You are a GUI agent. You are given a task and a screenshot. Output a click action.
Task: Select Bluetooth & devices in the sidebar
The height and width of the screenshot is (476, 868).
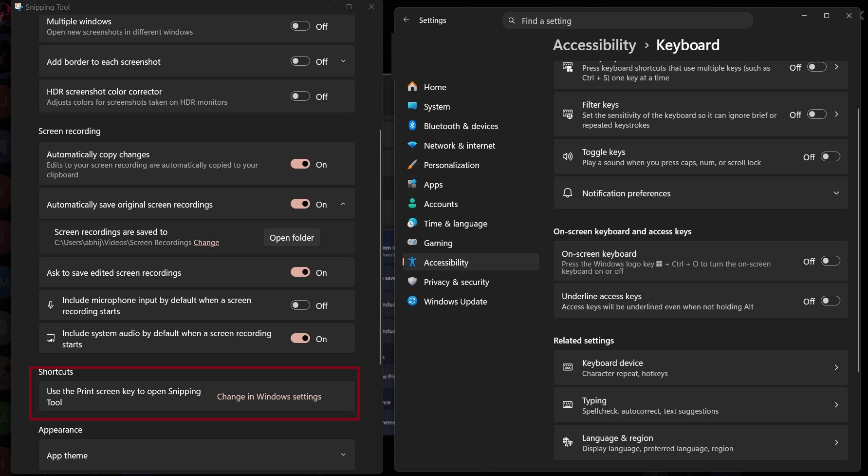460,126
